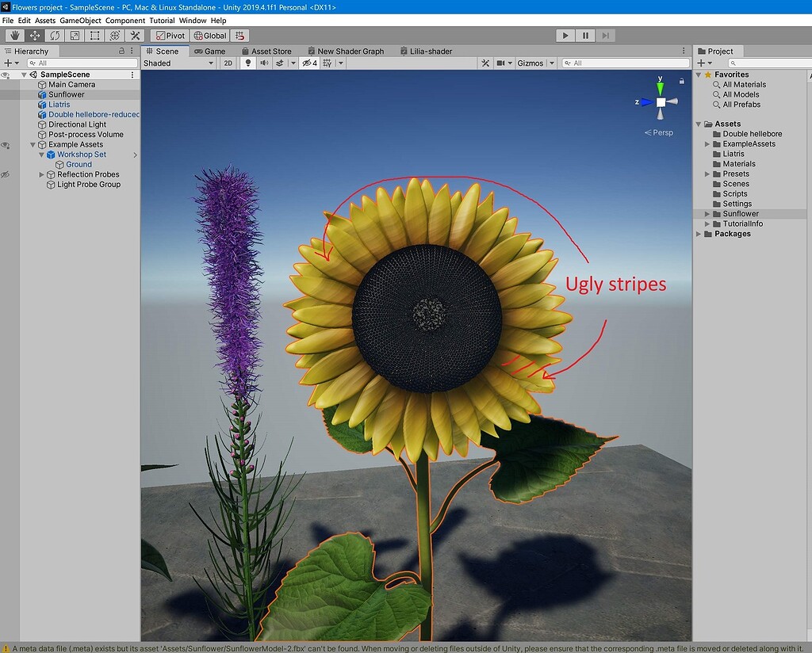This screenshot has height=653, width=812.
Task: Click the Pause button
Action: click(x=585, y=35)
